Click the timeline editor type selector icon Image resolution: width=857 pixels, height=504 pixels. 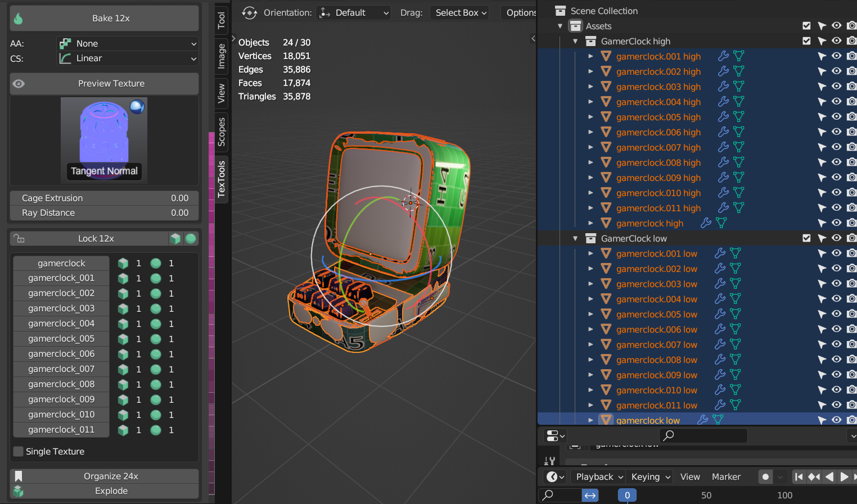click(x=553, y=476)
